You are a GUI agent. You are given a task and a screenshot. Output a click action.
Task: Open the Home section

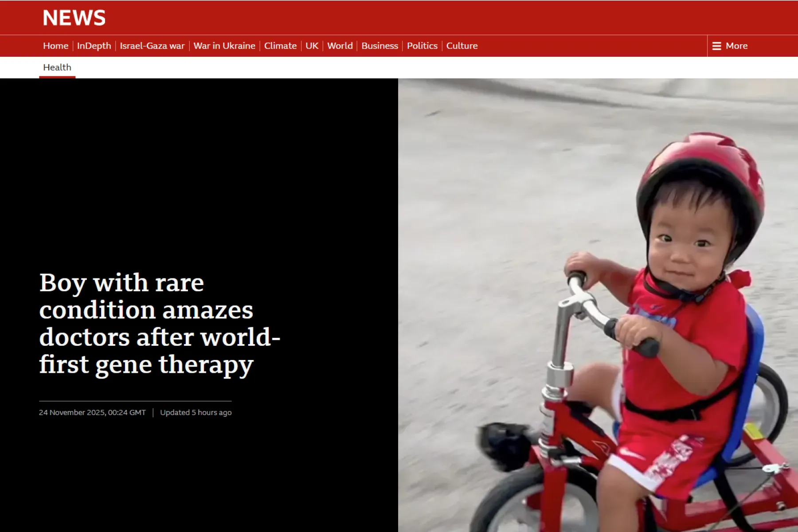click(x=56, y=46)
